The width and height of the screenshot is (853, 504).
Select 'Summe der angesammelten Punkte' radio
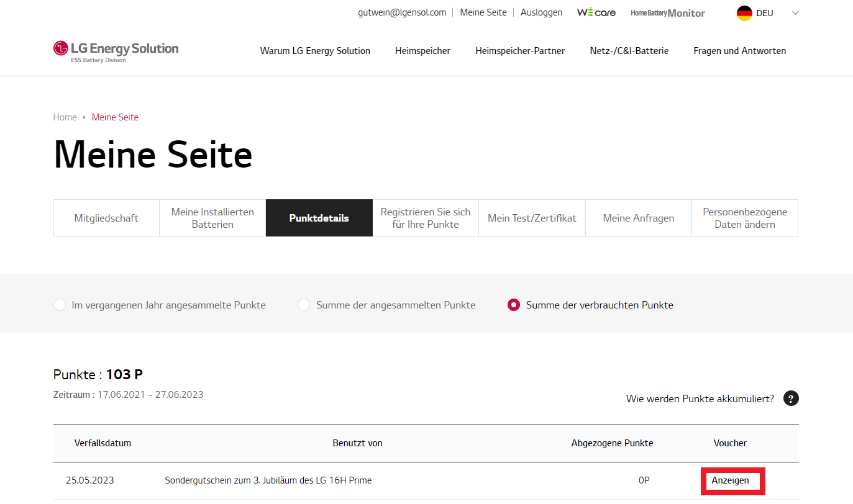tap(304, 305)
